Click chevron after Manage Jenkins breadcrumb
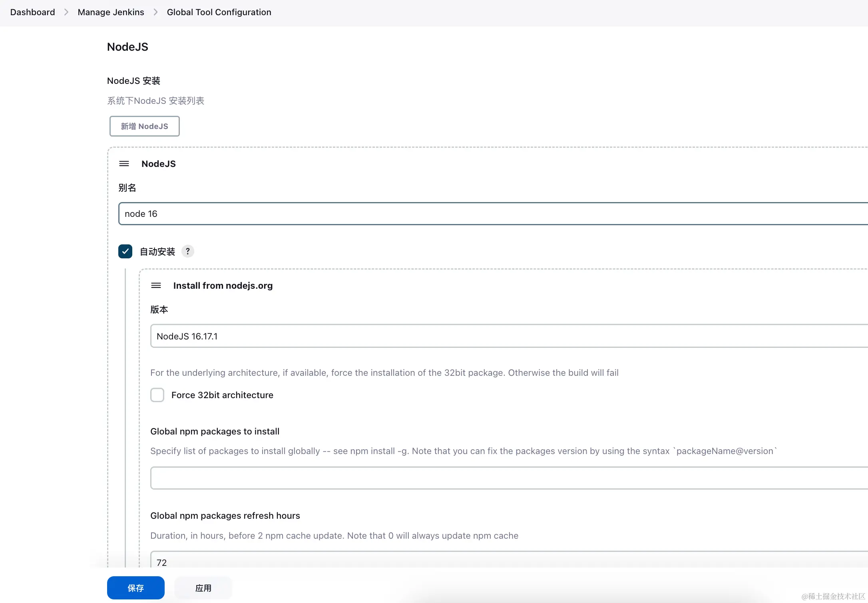Image resolution: width=868 pixels, height=603 pixels. [x=155, y=12]
